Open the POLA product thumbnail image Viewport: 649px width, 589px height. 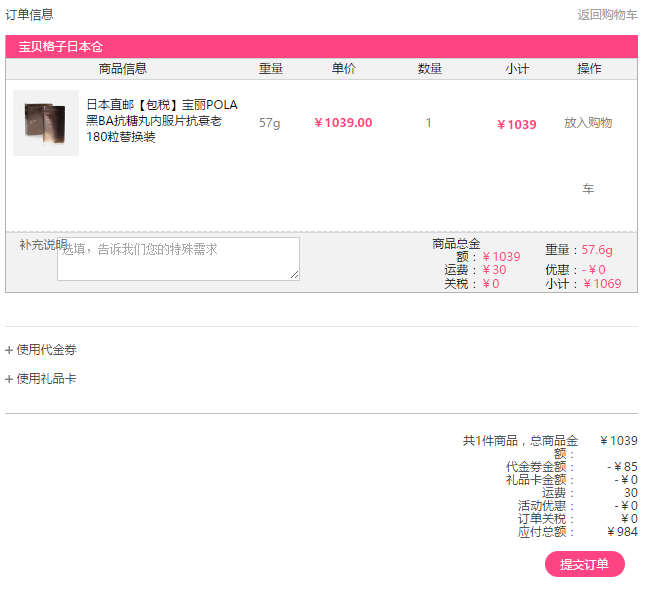pos(46,123)
